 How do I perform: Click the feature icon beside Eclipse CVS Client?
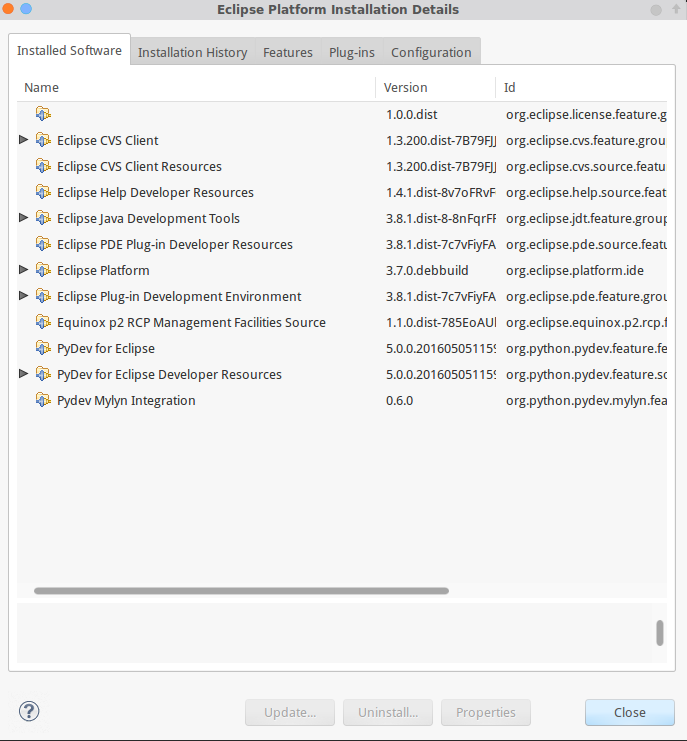coord(43,140)
